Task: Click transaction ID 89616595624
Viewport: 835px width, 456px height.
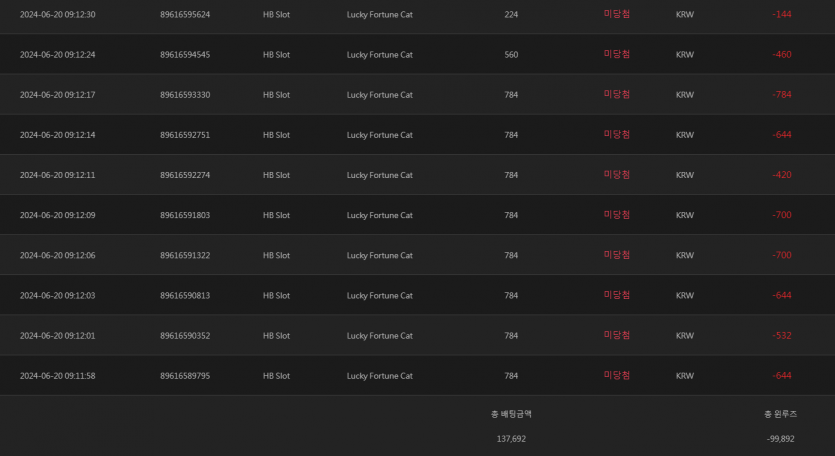Action: [x=185, y=14]
